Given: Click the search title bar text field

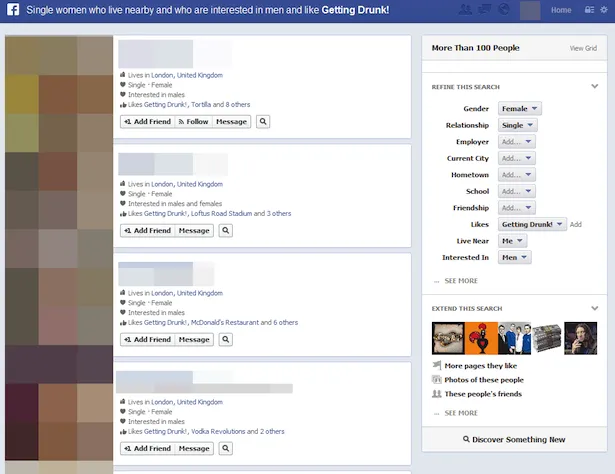Looking at the screenshot, I should click(208, 10).
